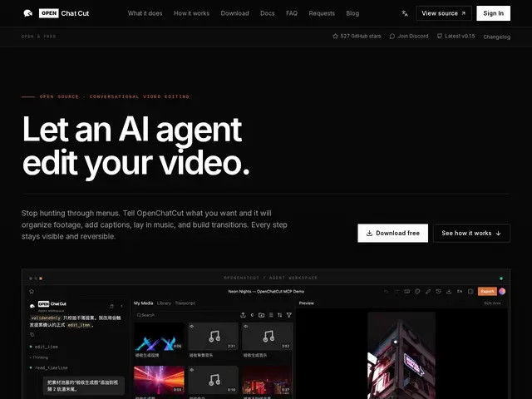Image resolution: width=532 pixels, height=399 pixels.
Task: Switch to the Transcript tab
Action: (185, 303)
